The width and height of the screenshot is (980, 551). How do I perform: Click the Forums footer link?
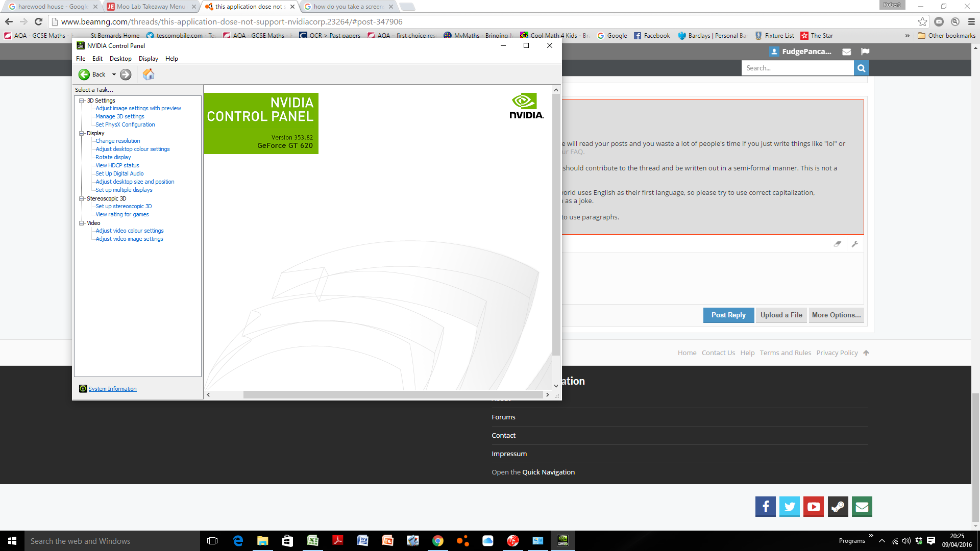pos(503,417)
